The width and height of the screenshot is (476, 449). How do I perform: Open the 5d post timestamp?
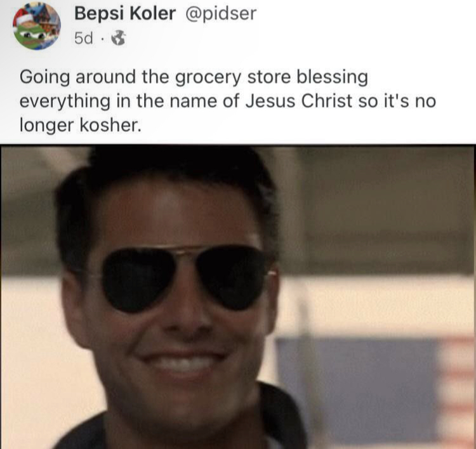pos(84,39)
